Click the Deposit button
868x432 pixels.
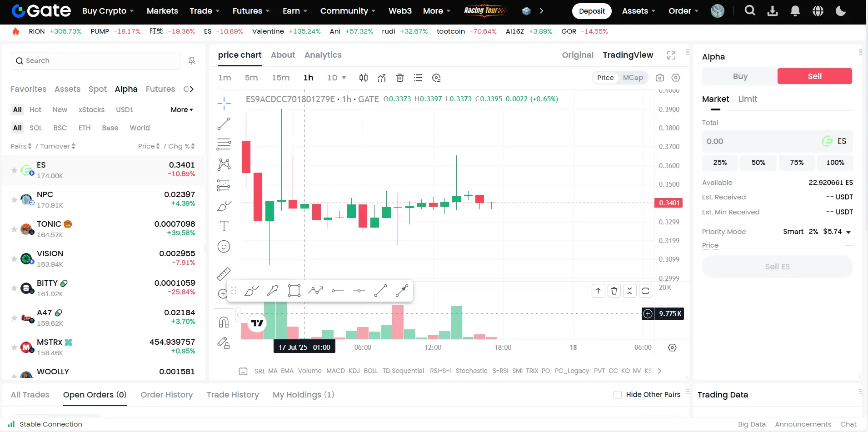(x=592, y=11)
